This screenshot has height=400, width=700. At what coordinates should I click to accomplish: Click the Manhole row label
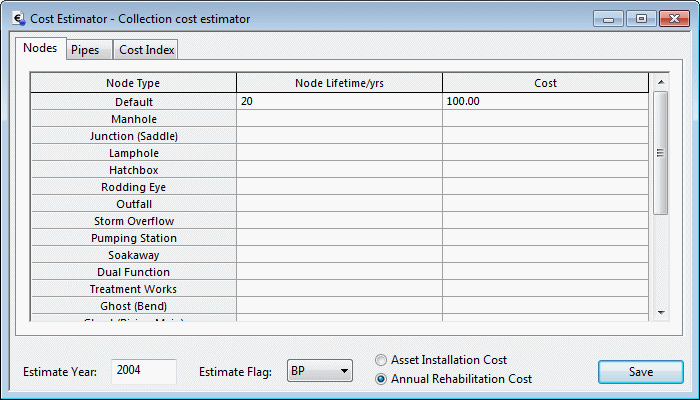coord(133,119)
